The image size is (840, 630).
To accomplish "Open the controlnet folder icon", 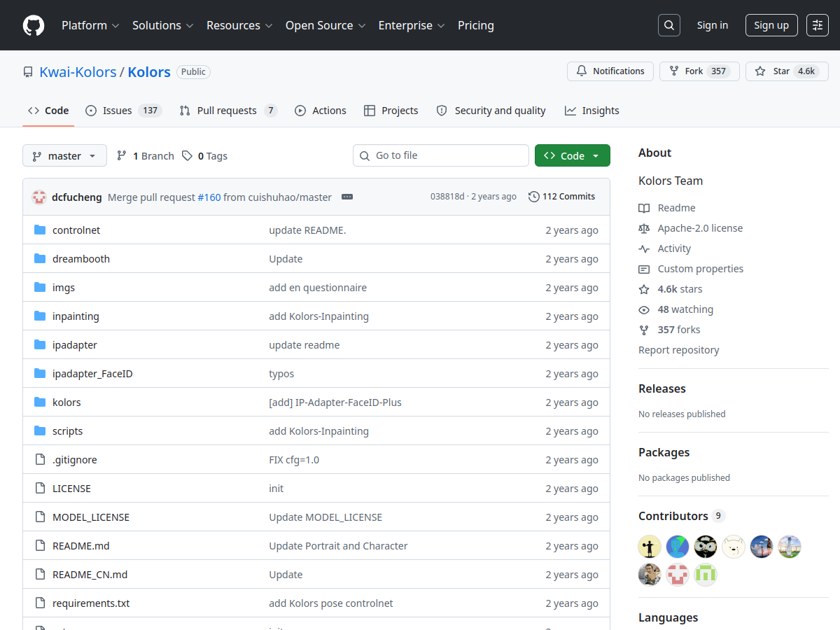I will 39,230.
